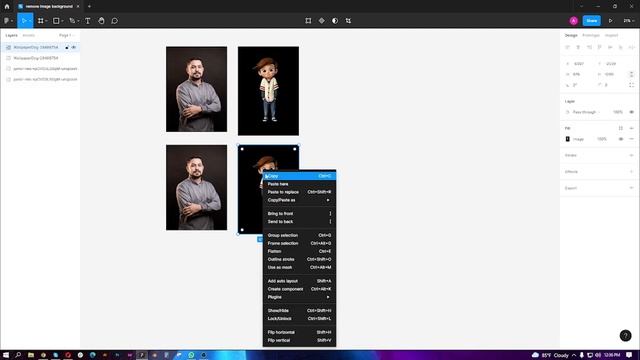Click the align left icon in the Design panel
This screenshot has height=360, width=640.
(567, 47)
